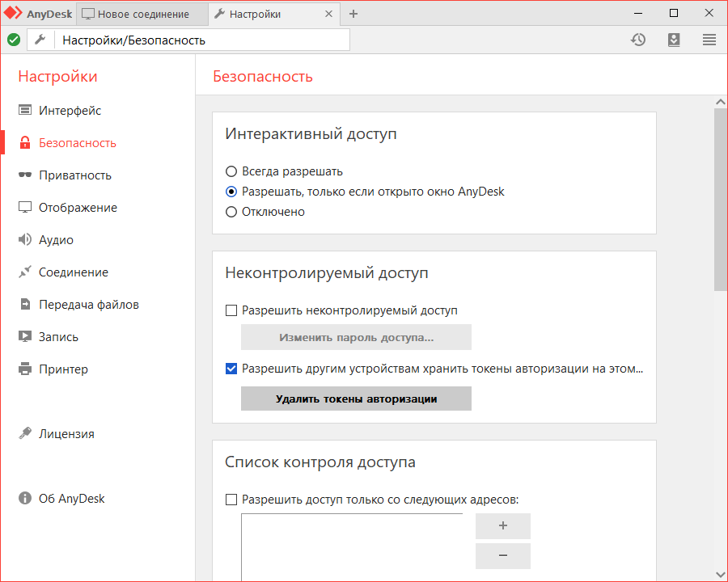Click the red Безопасность page title
This screenshot has height=582, width=728.
263,76
